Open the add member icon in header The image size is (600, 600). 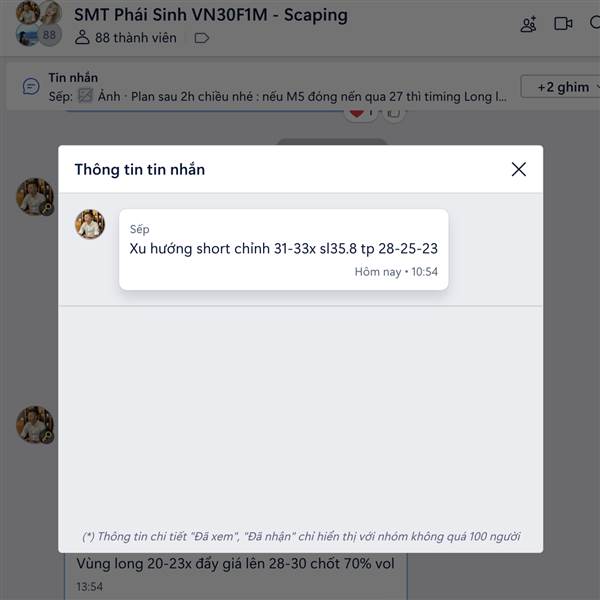(x=528, y=24)
